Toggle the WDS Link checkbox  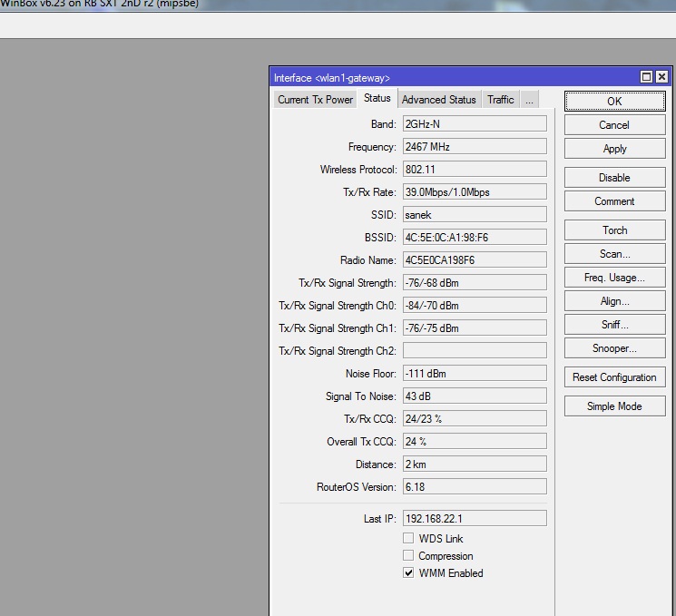[408, 538]
